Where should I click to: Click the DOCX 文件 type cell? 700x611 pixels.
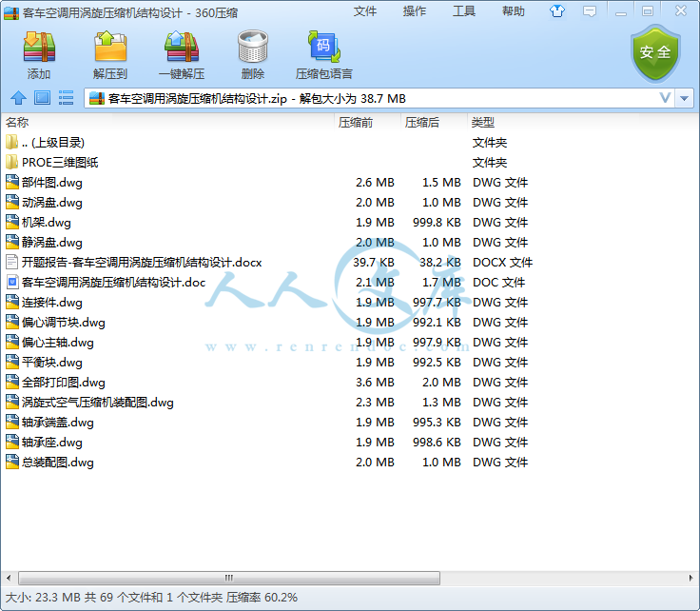pyautogui.click(x=502, y=262)
